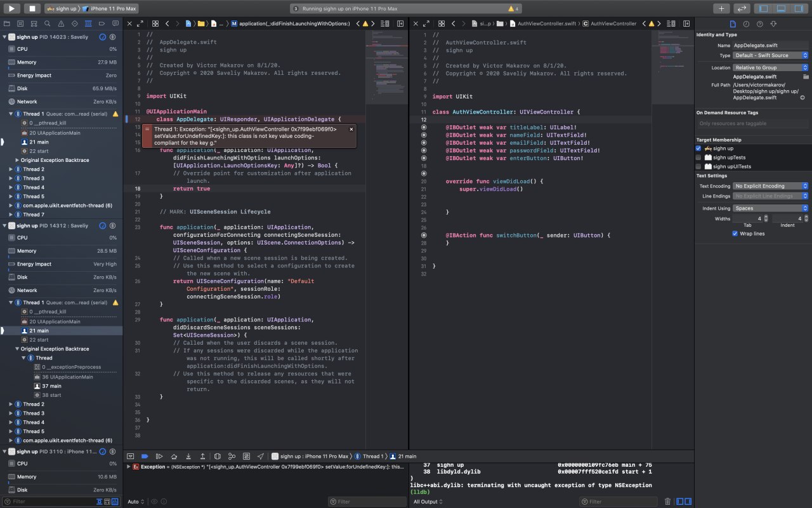Select '37 main' backtrace frame
This screenshot has width=812, height=508.
click(x=62, y=385)
